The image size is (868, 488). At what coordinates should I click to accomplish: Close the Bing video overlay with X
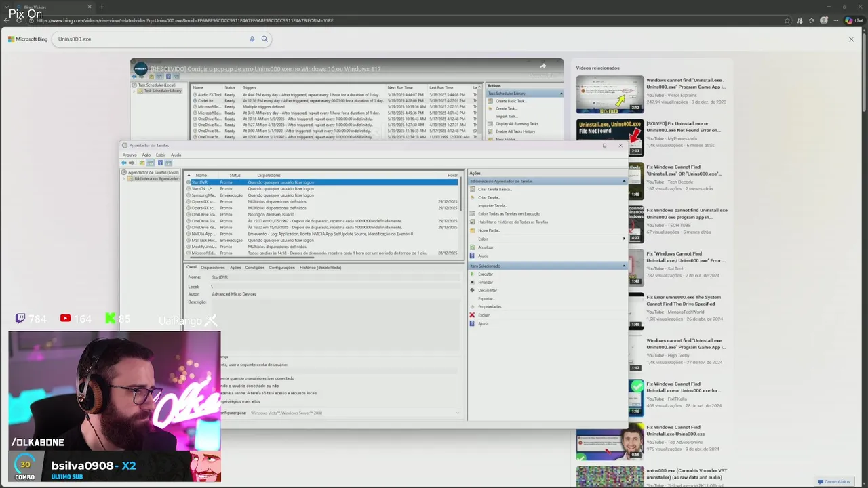click(851, 39)
